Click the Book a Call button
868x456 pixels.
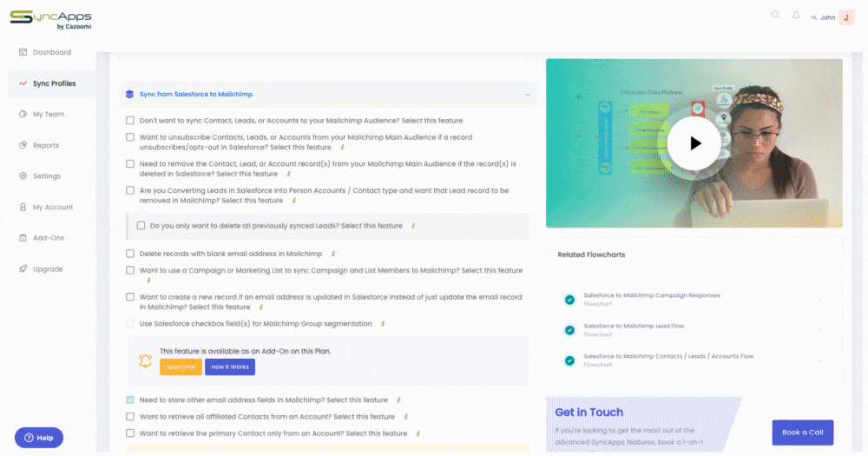[x=803, y=433]
